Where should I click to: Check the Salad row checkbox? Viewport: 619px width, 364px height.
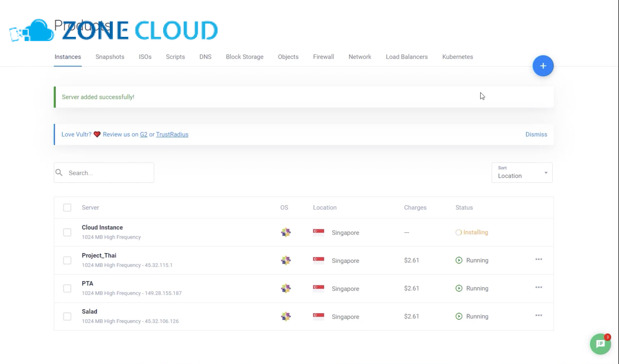pos(67,316)
